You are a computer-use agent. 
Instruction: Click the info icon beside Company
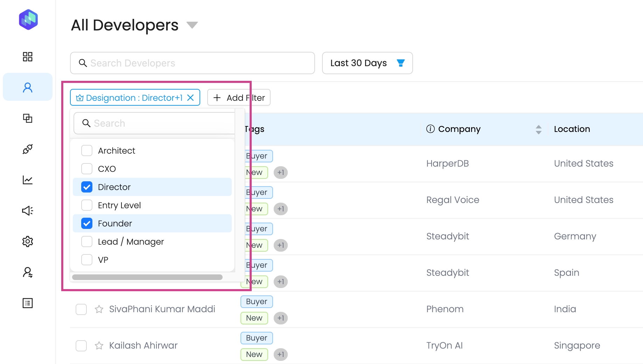point(430,129)
